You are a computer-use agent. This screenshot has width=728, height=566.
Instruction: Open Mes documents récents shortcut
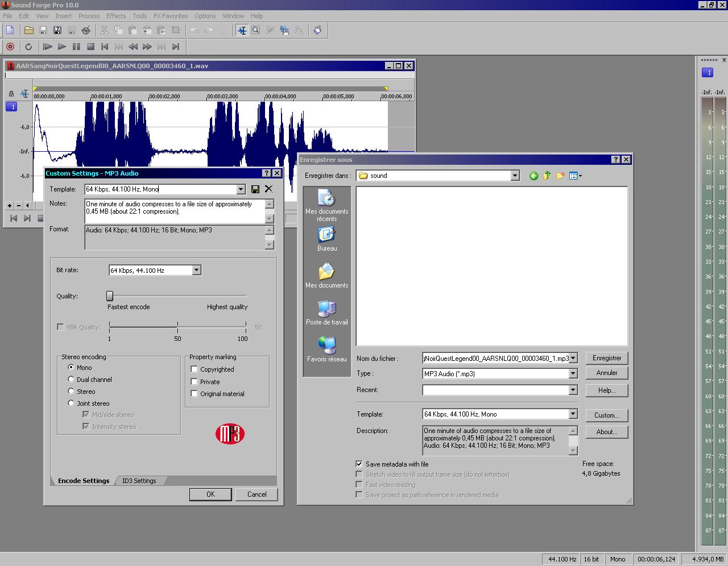pyautogui.click(x=326, y=206)
